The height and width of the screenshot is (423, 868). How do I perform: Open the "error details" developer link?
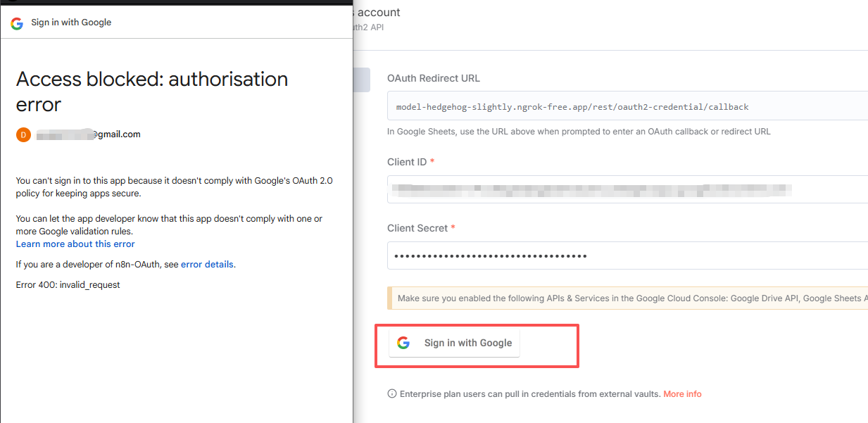click(207, 265)
